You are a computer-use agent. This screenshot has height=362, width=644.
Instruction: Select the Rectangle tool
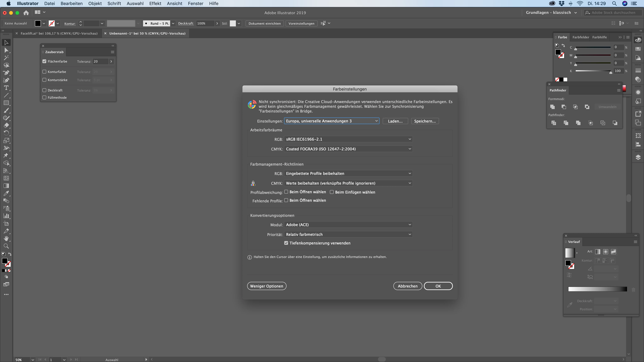point(6,103)
